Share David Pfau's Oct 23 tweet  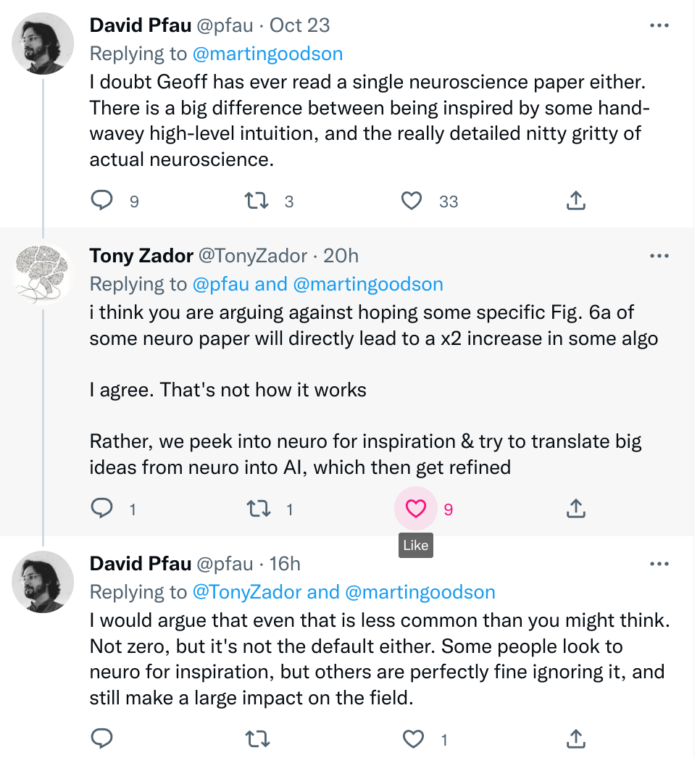pos(575,201)
